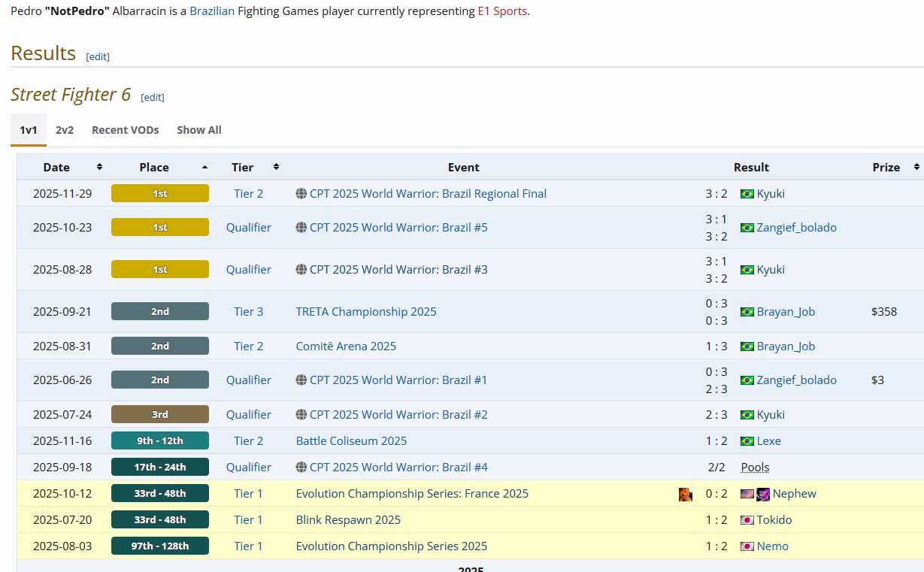Open CPT 2025 World Warrior: Brazil #4
This screenshot has width=924, height=572.
coord(398,467)
